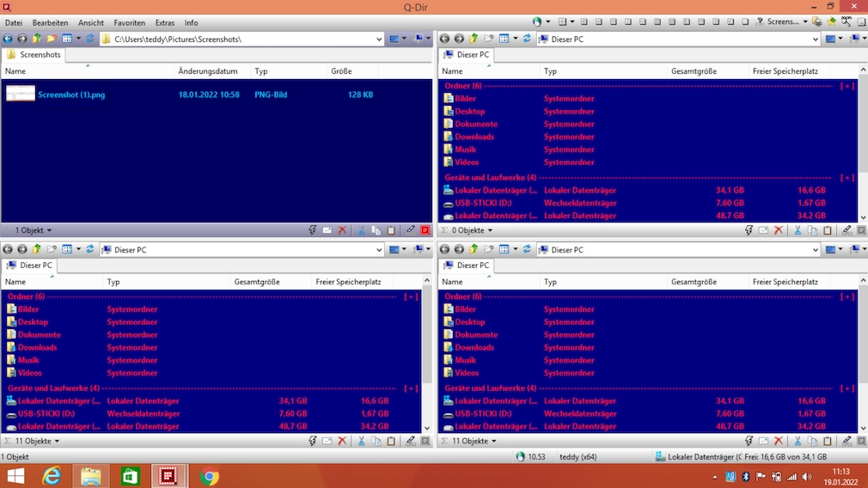
Task: Click the magnifier icon in the top toolbar
Action: (847, 21)
